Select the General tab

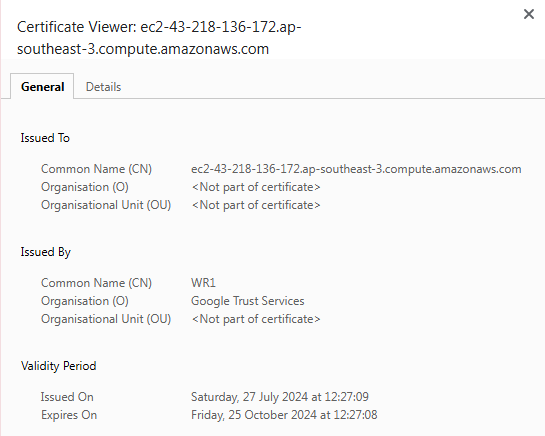[x=42, y=86]
